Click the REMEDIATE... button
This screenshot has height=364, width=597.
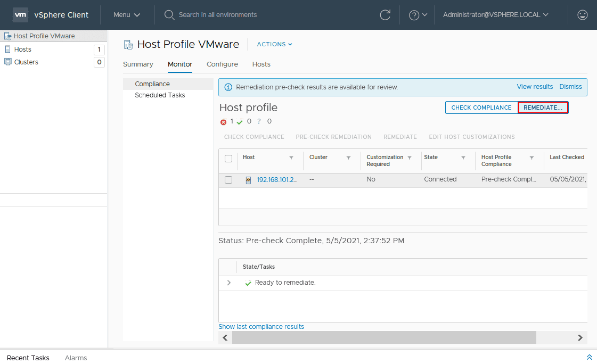click(543, 107)
